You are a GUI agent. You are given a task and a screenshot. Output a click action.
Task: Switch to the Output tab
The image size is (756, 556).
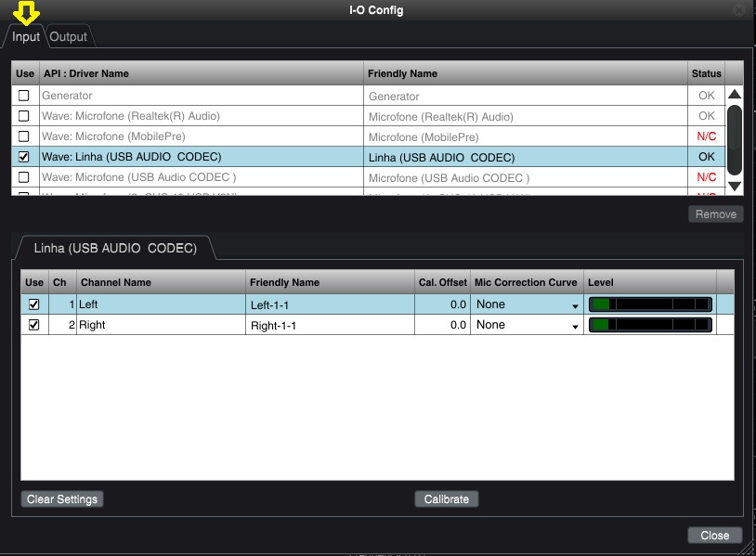68,37
